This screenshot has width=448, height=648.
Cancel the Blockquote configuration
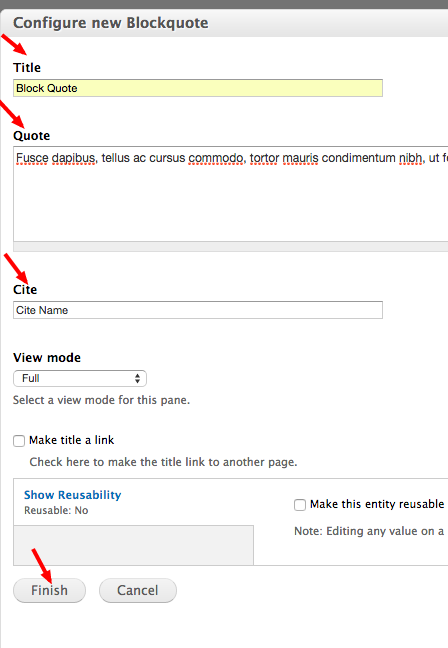point(138,590)
